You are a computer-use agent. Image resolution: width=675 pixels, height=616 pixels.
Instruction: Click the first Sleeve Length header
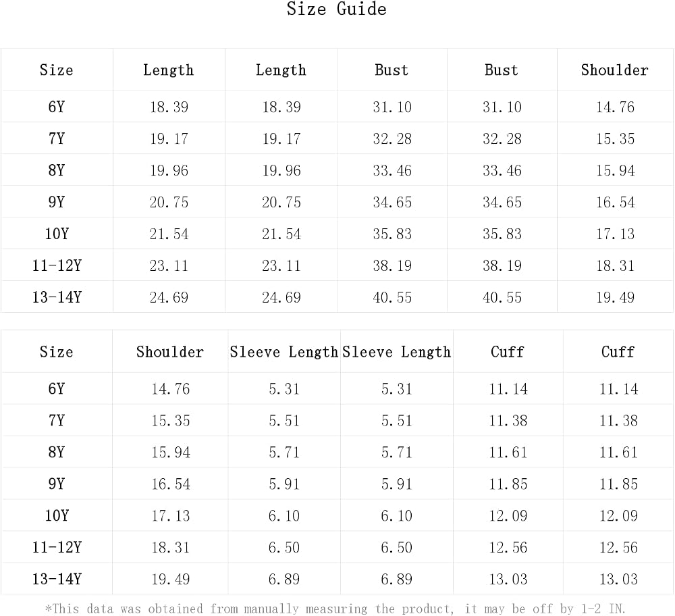(283, 352)
